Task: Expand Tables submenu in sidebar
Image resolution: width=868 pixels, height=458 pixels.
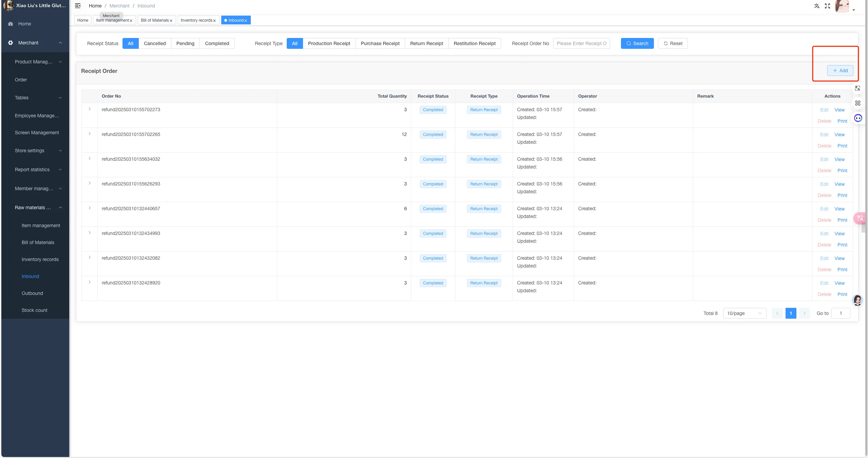Action: [35, 98]
